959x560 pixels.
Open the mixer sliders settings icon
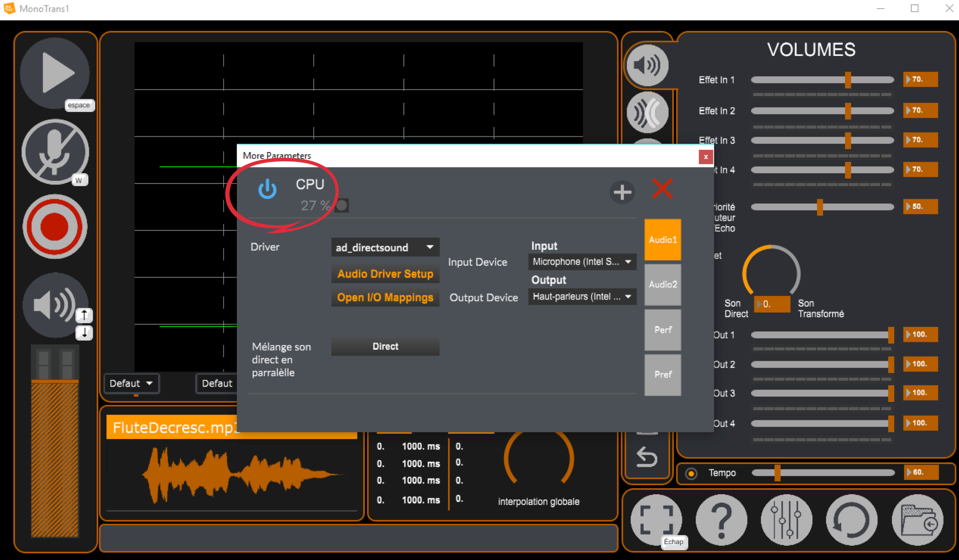(x=786, y=520)
